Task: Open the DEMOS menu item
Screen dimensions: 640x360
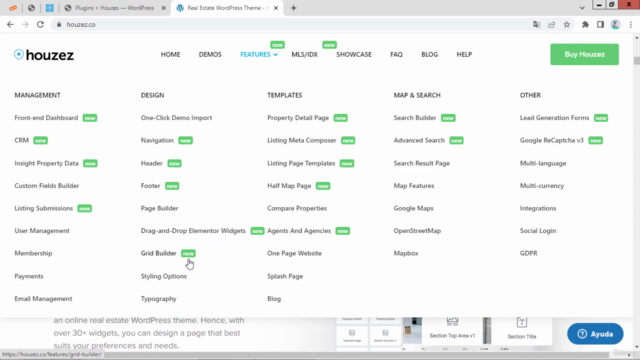Action: tap(210, 54)
